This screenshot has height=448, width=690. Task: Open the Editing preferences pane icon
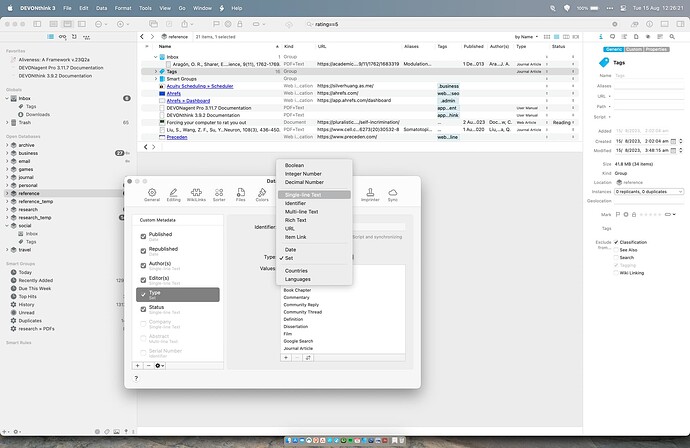(x=173, y=194)
